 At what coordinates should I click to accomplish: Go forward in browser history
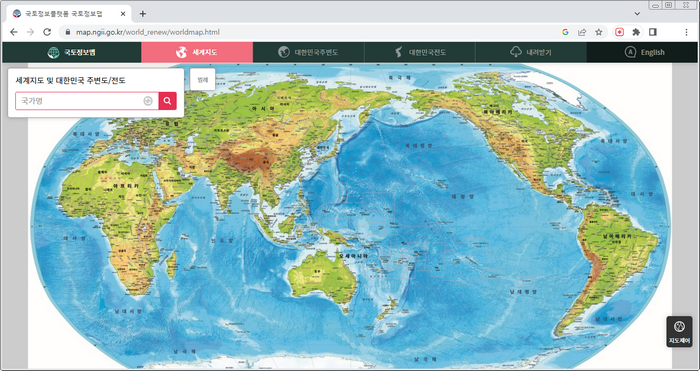[x=30, y=32]
